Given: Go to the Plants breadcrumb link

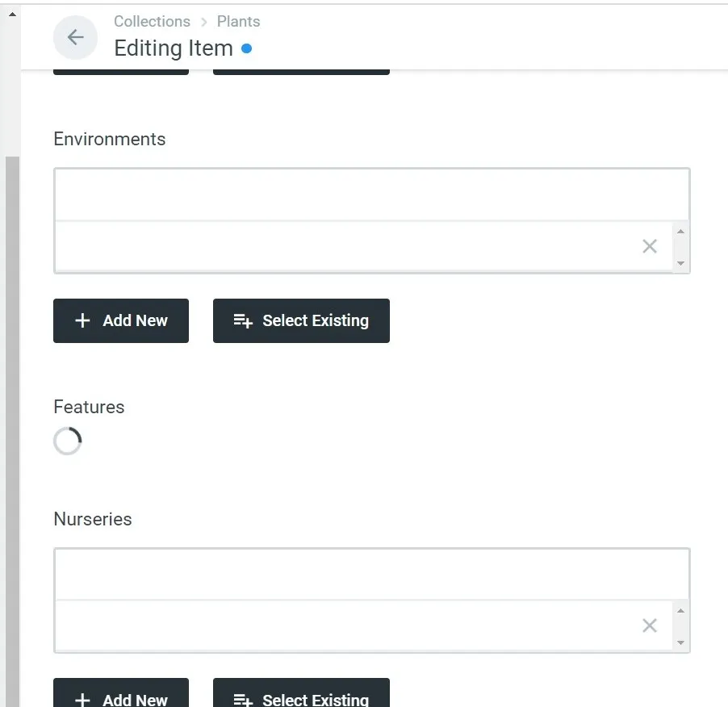Looking at the screenshot, I should (x=238, y=21).
